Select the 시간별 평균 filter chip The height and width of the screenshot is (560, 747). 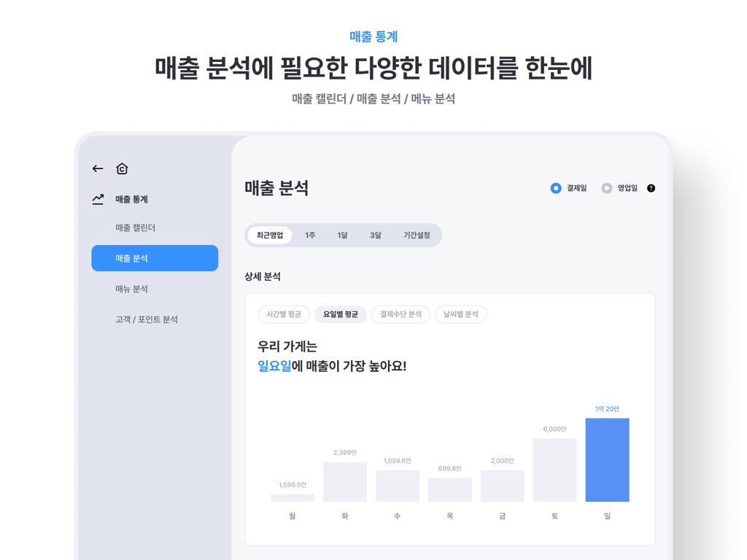pyautogui.click(x=282, y=314)
